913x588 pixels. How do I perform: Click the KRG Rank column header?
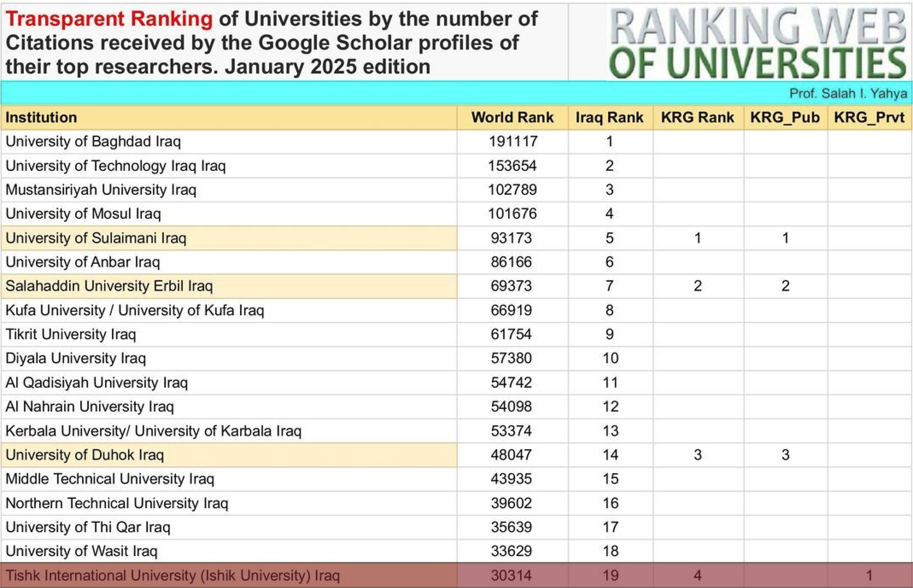click(697, 117)
